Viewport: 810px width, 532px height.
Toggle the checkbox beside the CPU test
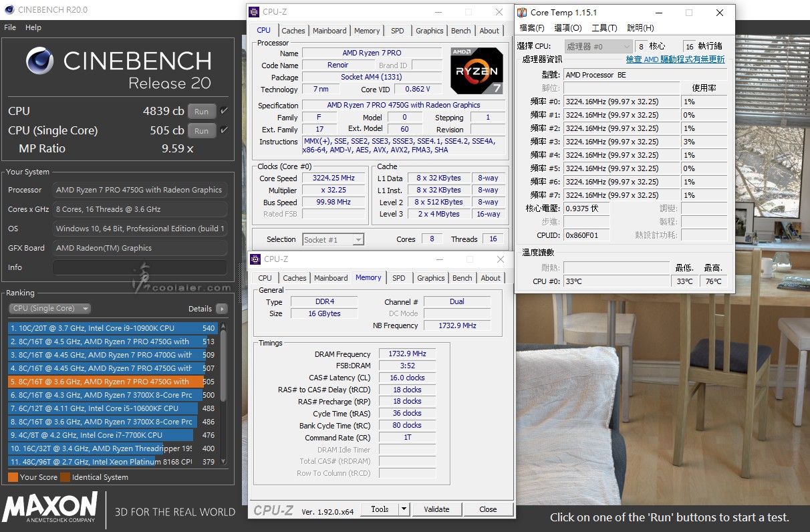click(224, 111)
